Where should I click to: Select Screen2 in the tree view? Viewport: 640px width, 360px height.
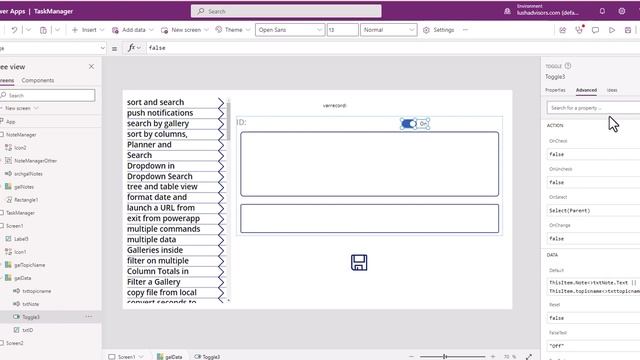point(14,343)
